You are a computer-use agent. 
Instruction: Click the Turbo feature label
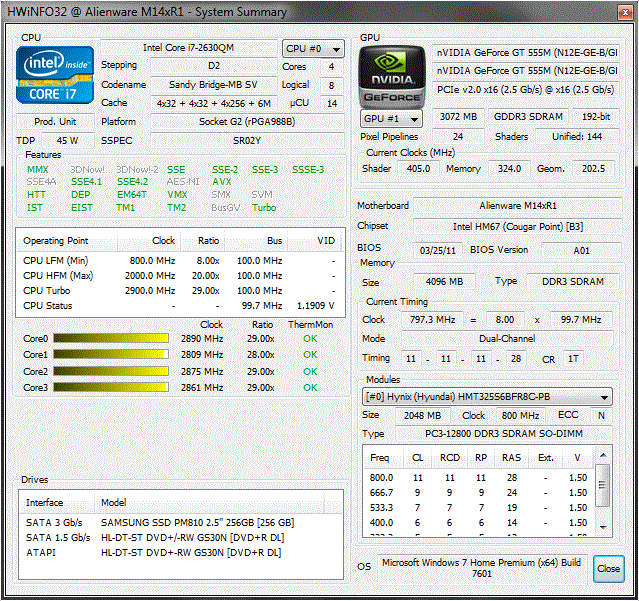click(x=264, y=207)
